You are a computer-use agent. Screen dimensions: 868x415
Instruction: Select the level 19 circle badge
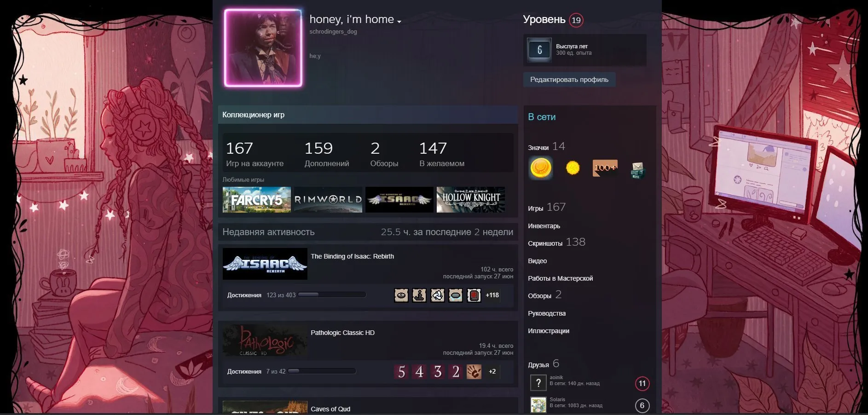click(576, 20)
